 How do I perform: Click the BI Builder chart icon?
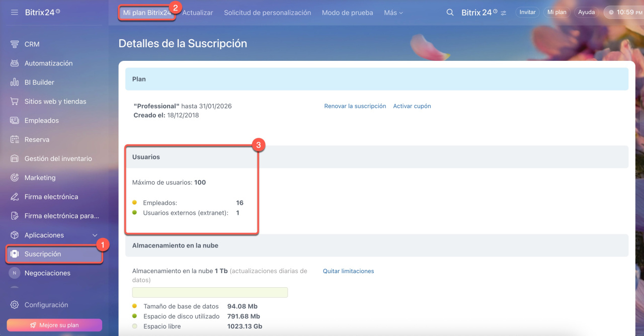point(15,82)
